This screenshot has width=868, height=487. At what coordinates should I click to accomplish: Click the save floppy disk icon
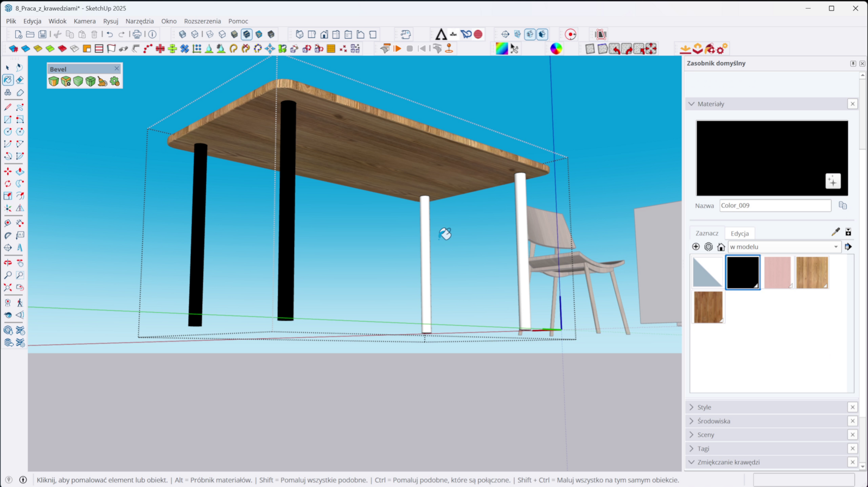coord(42,34)
